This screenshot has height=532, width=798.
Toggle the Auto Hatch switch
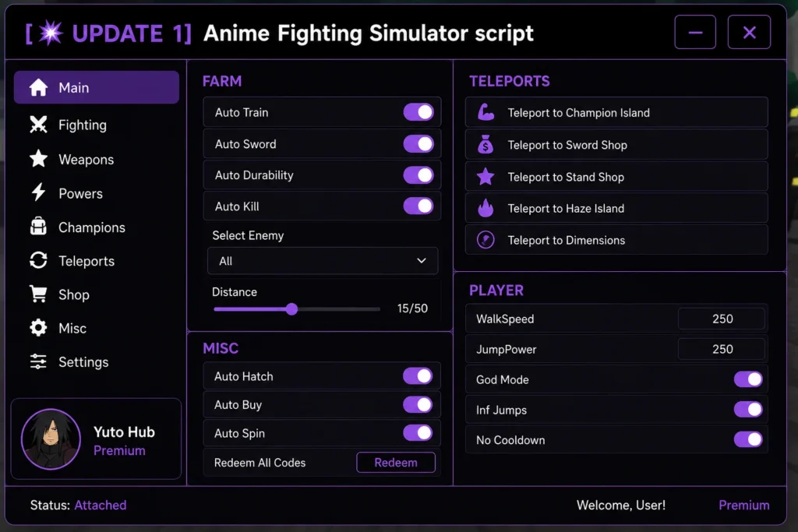(x=418, y=376)
